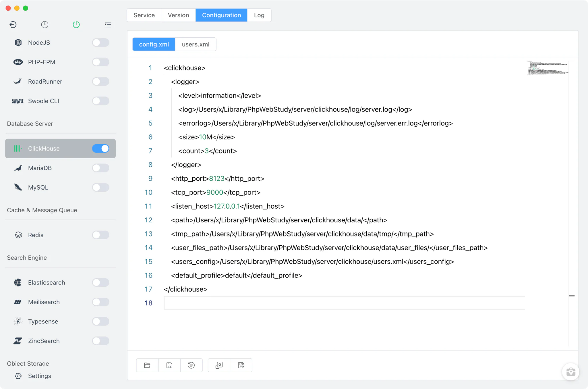Click the PHP-FPM php logo icon
This screenshot has height=389, width=588.
[x=18, y=62]
